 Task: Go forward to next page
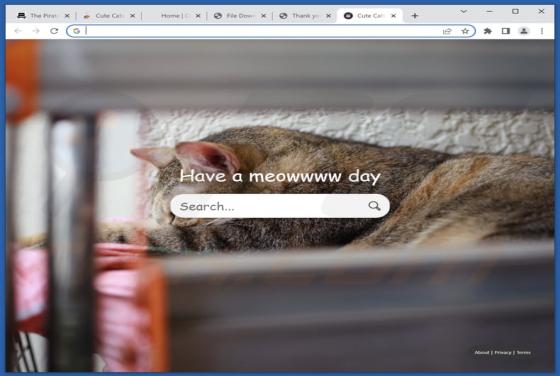click(x=36, y=31)
